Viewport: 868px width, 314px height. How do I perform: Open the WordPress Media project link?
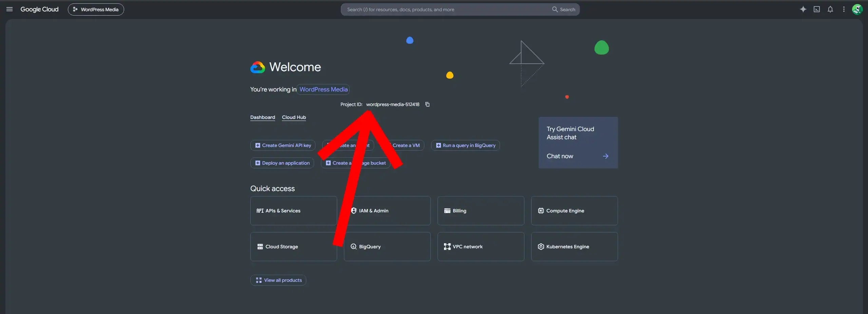[324, 89]
